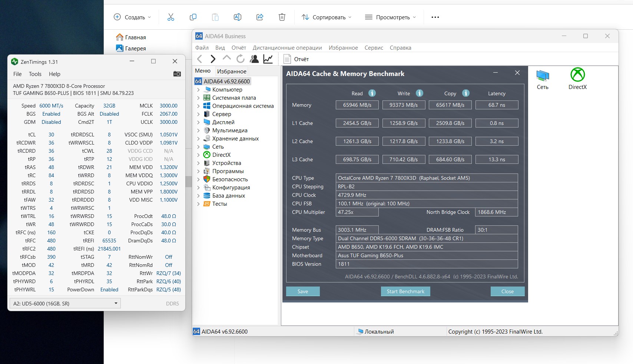Select AIDA64 v6.92.6600 tree root
Image resolution: width=633 pixels, height=364 pixels.
click(223, 81)
